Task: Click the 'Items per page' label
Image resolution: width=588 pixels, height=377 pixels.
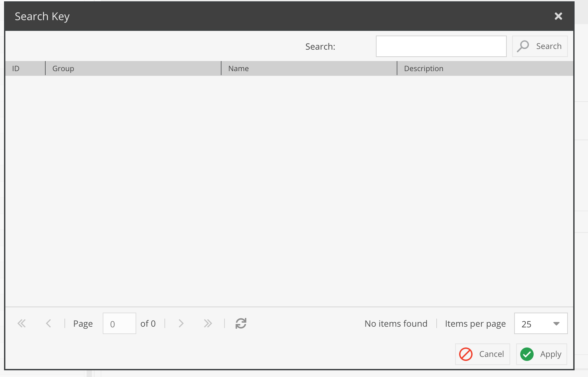Action: pos(475,324)
